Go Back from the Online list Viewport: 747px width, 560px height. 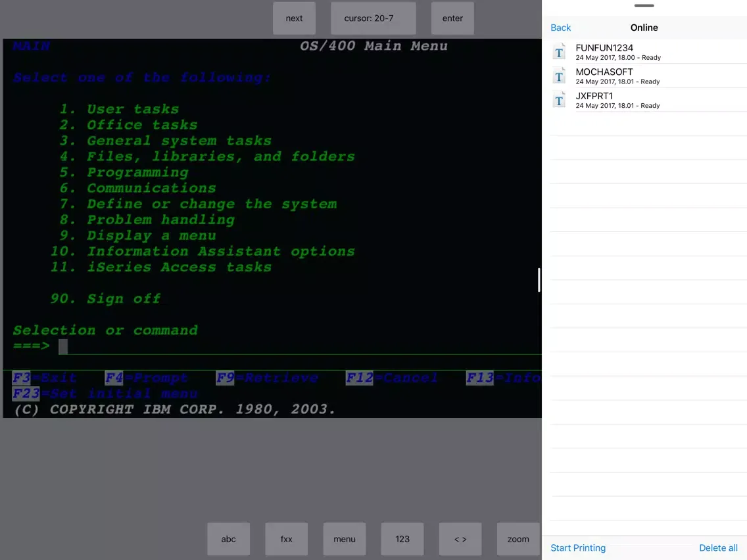click(560, 28)
